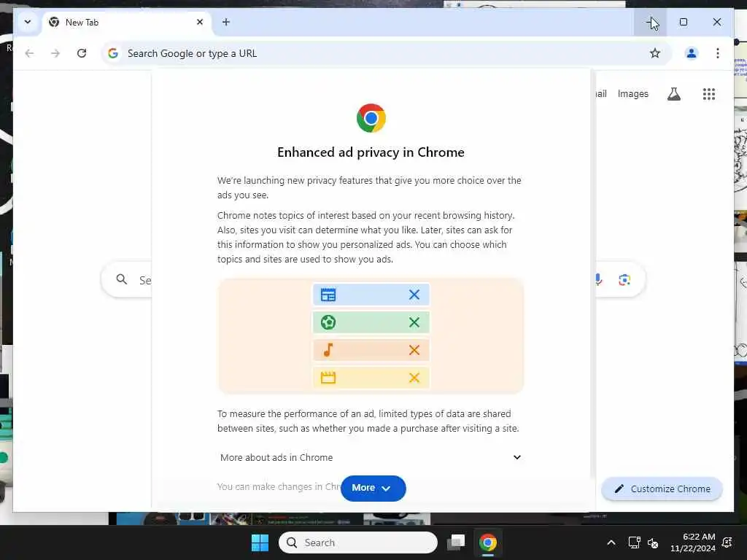Click the browser forward arrow

tap(55, 53)
